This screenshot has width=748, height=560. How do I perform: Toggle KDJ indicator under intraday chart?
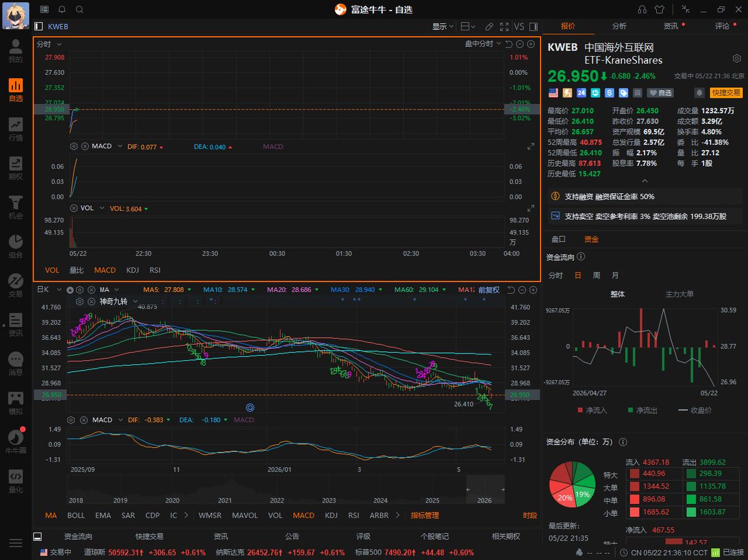coord(132,270)
